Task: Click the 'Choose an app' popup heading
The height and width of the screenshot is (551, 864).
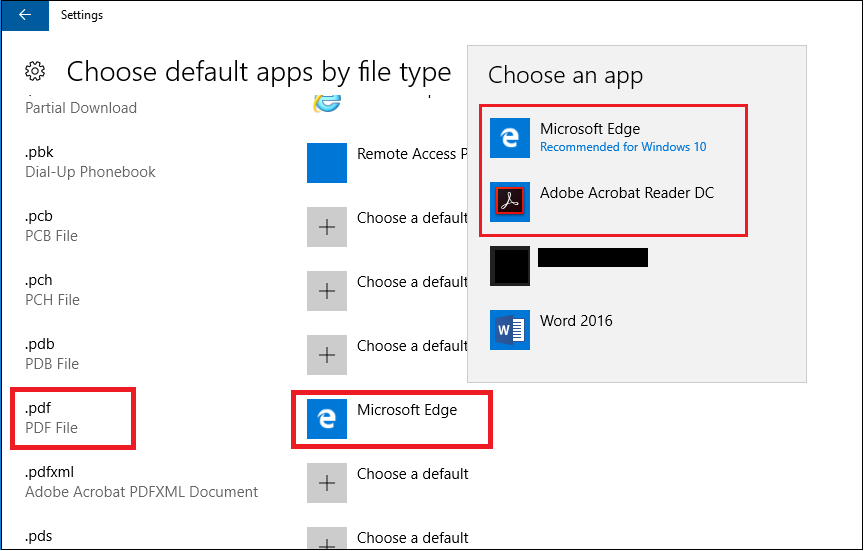Action: (x=565, y=75)
